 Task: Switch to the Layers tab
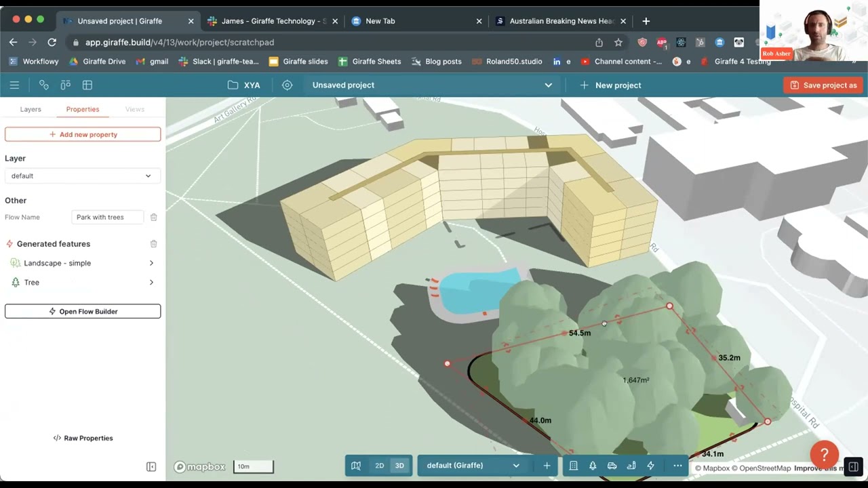click(x=31, y=109)
